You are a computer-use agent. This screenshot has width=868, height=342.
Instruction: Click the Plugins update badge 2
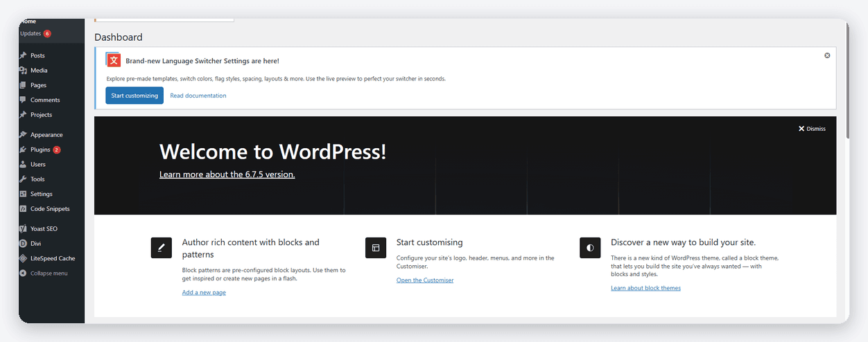coord(57,150)
